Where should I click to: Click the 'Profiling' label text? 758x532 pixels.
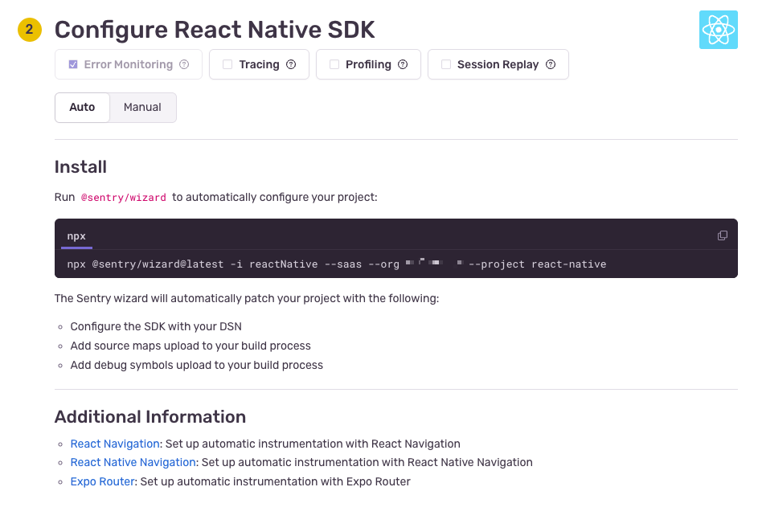[x=368, y=64]
